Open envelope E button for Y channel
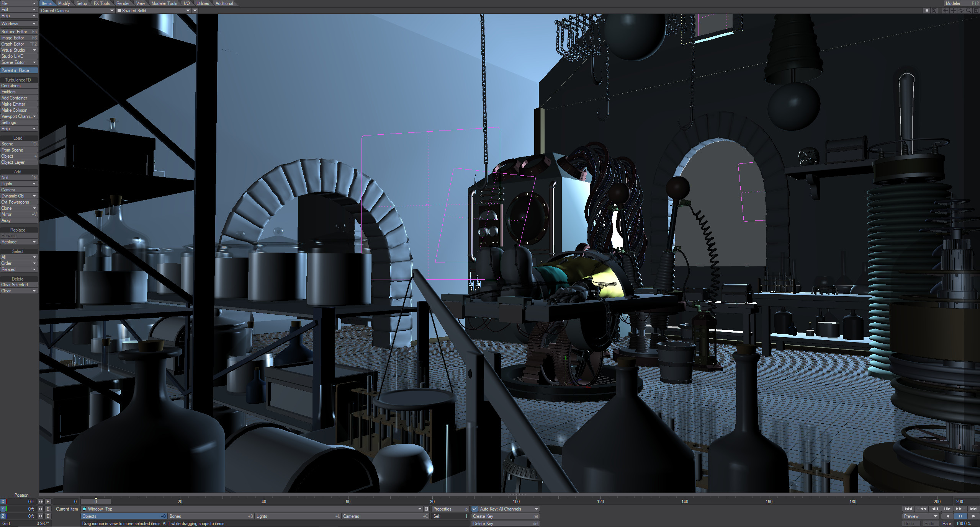 (x=48, y=509)
